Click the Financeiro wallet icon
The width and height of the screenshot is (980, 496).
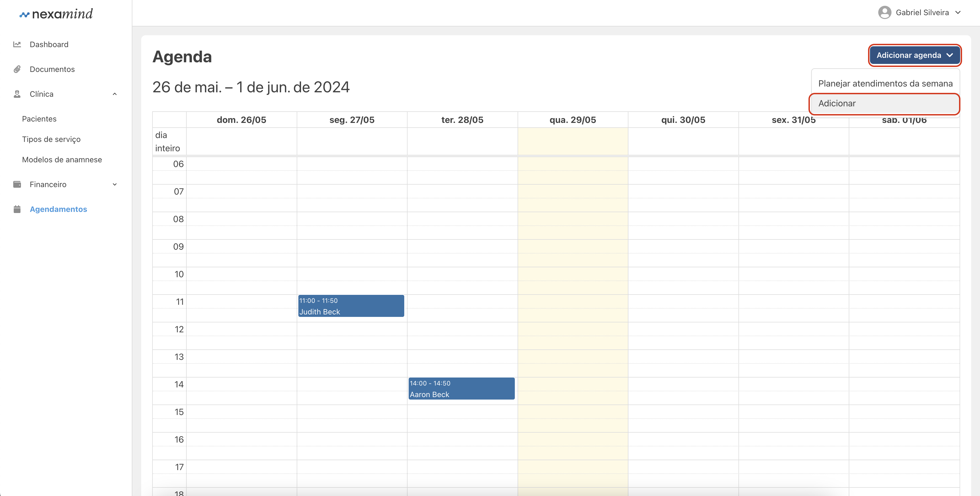coord(17,184)
